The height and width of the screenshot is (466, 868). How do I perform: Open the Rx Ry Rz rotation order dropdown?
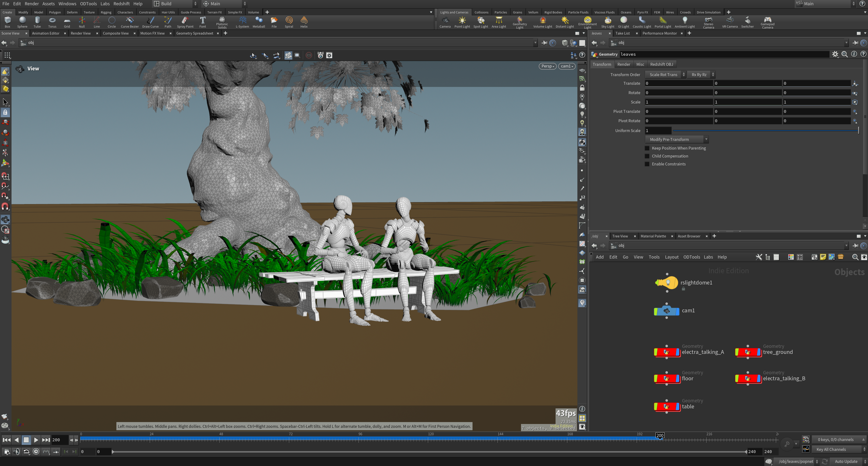tap(701, 75)
